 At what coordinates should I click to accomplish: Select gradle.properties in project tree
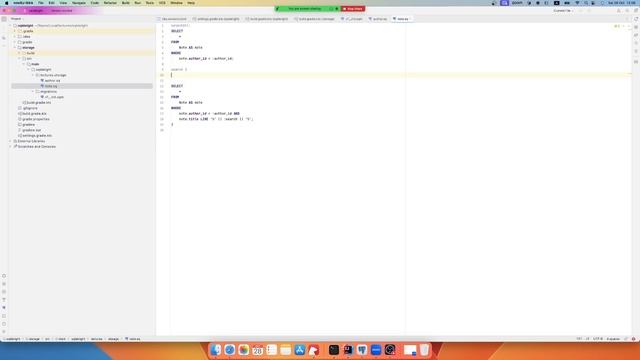click(36, 119)
